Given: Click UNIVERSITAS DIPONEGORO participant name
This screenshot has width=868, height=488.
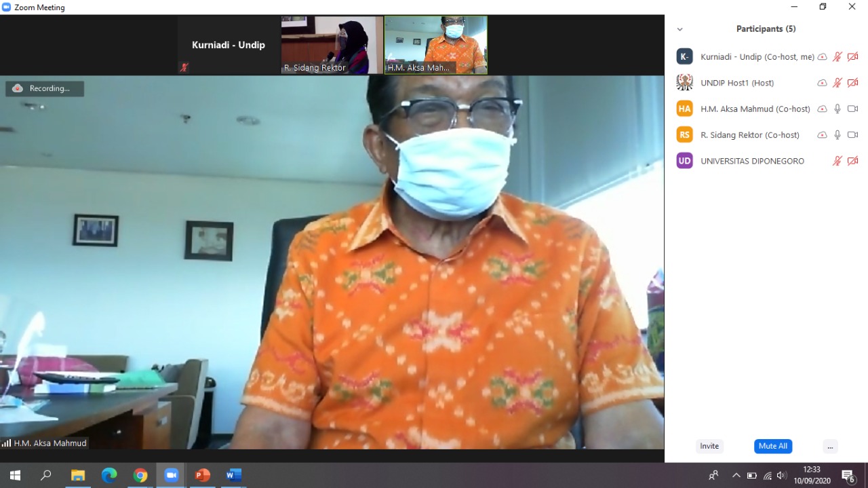Looking at the screenshot, I should point(753,161).
